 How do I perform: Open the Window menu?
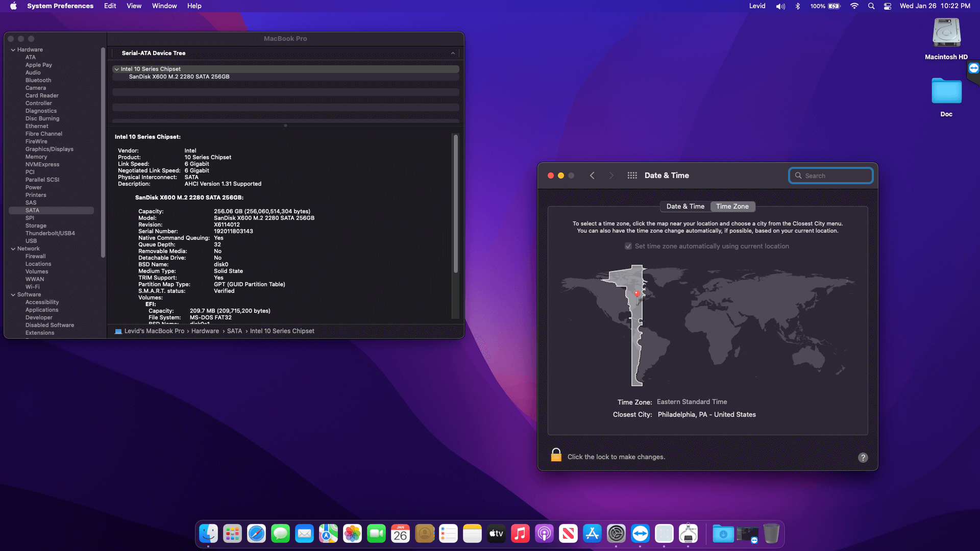pyautogui.click(x=164, y=6)
